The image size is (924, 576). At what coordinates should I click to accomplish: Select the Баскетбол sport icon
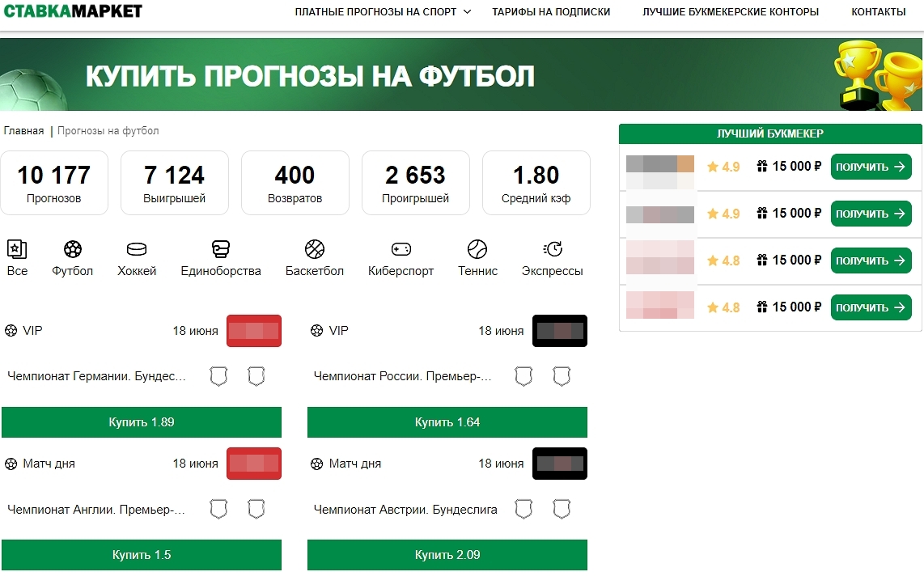[x=315, y=251]
